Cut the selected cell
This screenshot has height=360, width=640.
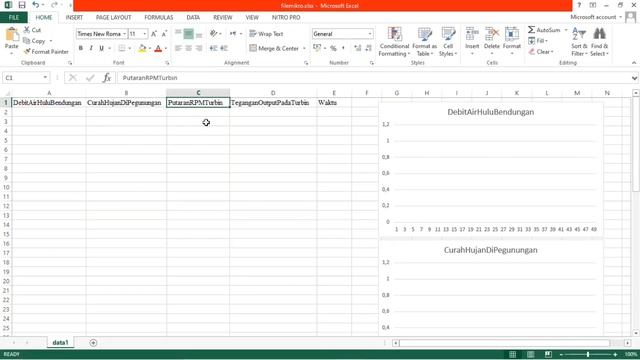point(32,30)
